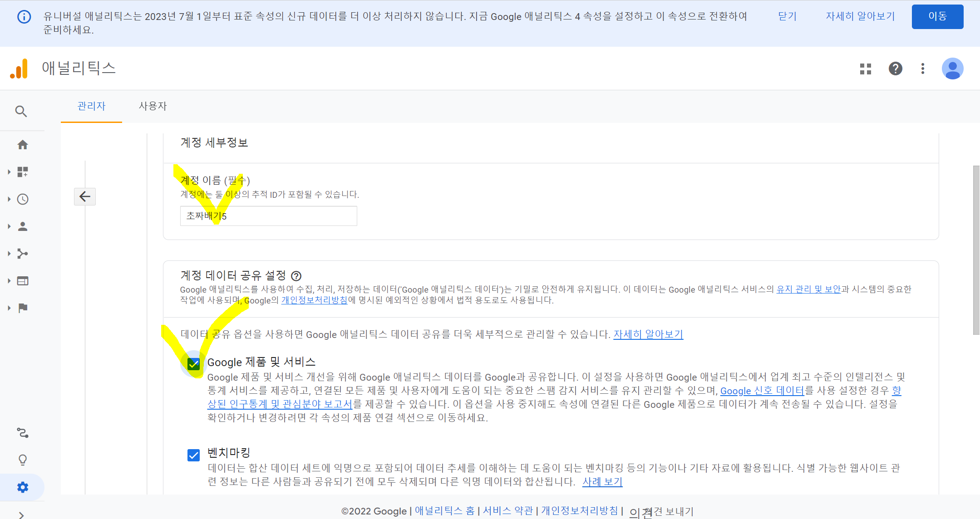This screenshot has height=519, width=980.
Task: Open the 사례 보기 link
Action: click(602, 482)
